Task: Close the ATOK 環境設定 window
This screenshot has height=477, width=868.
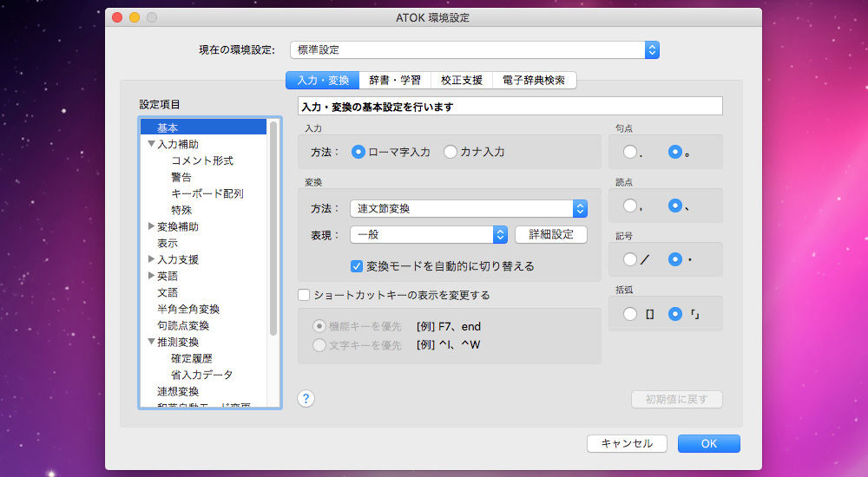Action: point(117,17)
